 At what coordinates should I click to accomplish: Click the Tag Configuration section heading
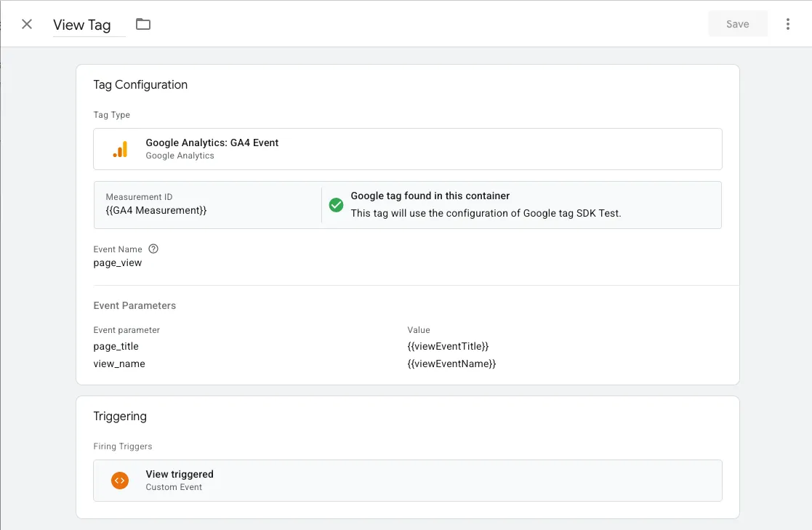click(140, 84)
